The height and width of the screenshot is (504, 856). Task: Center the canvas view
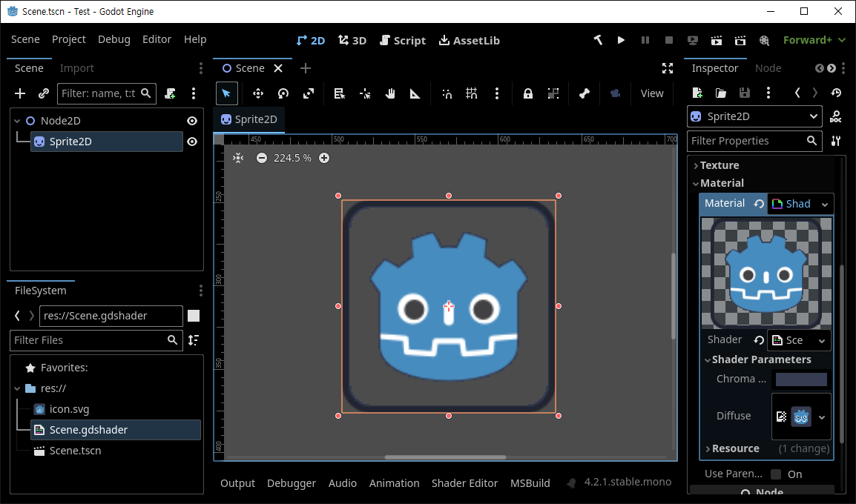(238, 158)
